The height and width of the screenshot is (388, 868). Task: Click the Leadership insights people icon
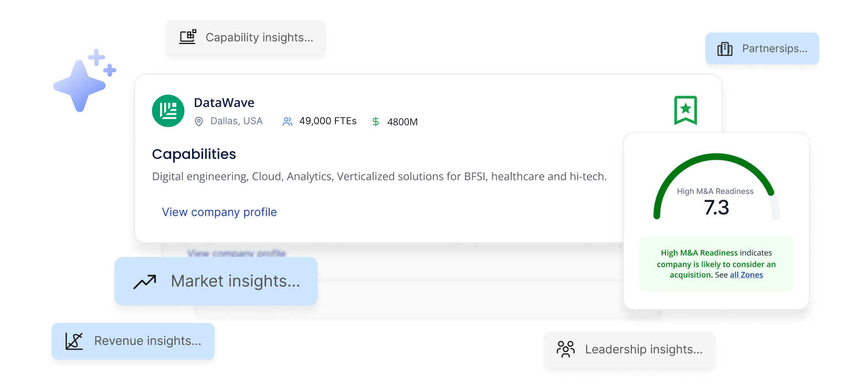click(566, 349)
